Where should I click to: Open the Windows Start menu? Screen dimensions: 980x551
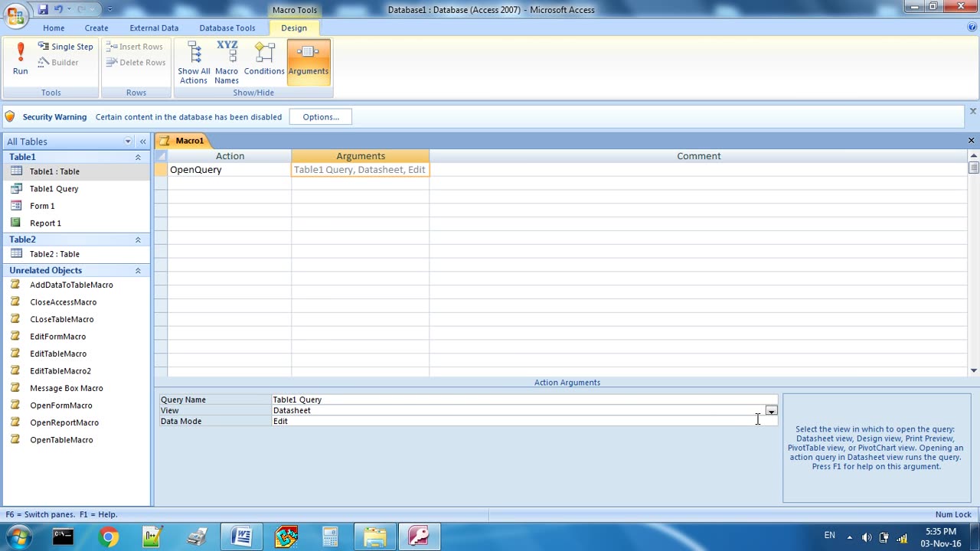click(x=18, y=536)
